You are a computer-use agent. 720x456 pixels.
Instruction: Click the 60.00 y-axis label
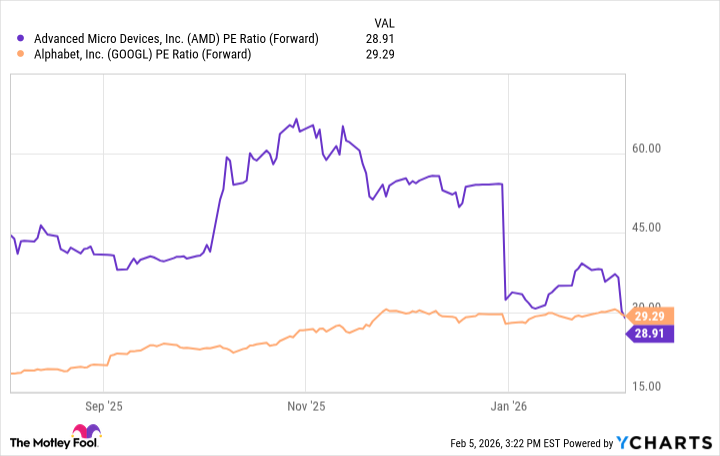click(x=650, y=151)
